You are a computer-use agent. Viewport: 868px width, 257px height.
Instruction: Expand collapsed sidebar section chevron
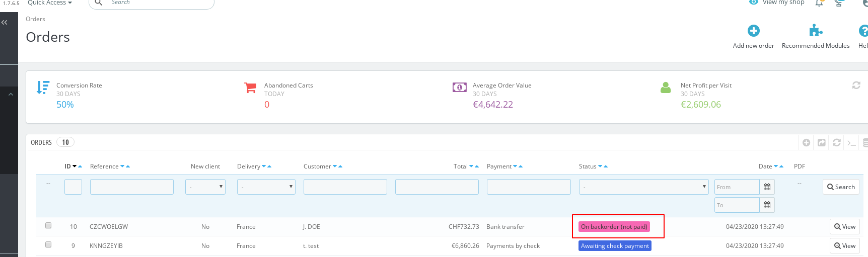[11, 94]
